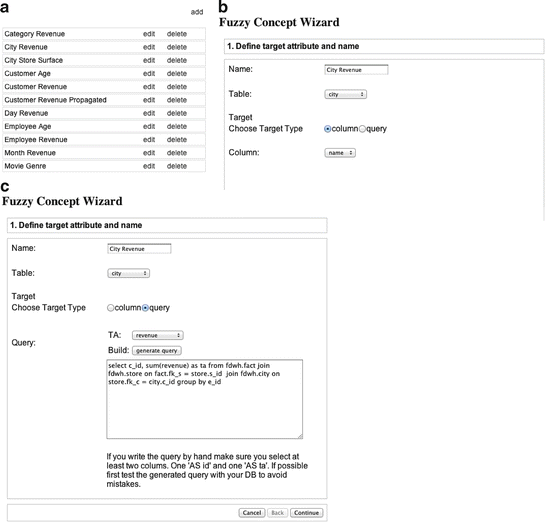The width and height of the screenshot is (545, 522).
Task: Delete the Customer Age concept
Action: click(x=177, y=73)
